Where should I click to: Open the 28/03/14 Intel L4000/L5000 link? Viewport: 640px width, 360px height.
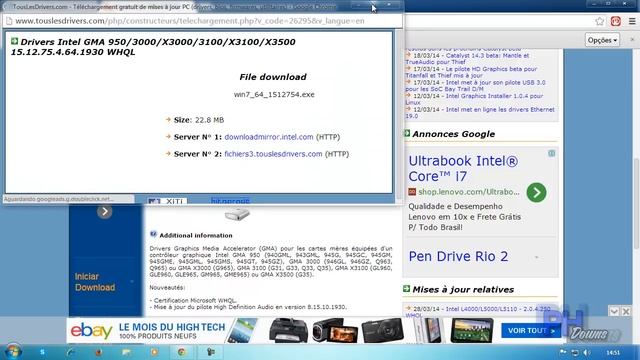(478, 312)
